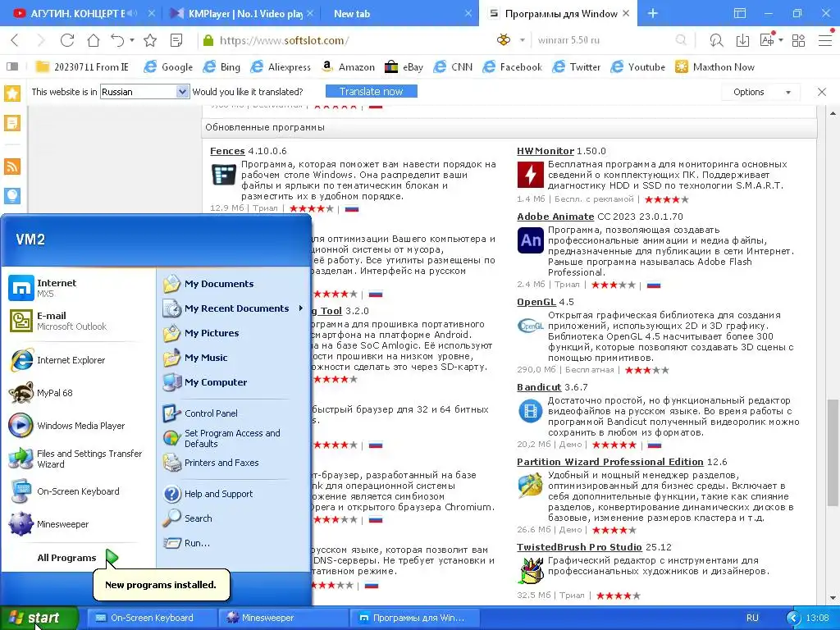The width and height of the screenshot is (840, 630).
Task: Open reader mode icon in toolbar
Action: point(176,40)
